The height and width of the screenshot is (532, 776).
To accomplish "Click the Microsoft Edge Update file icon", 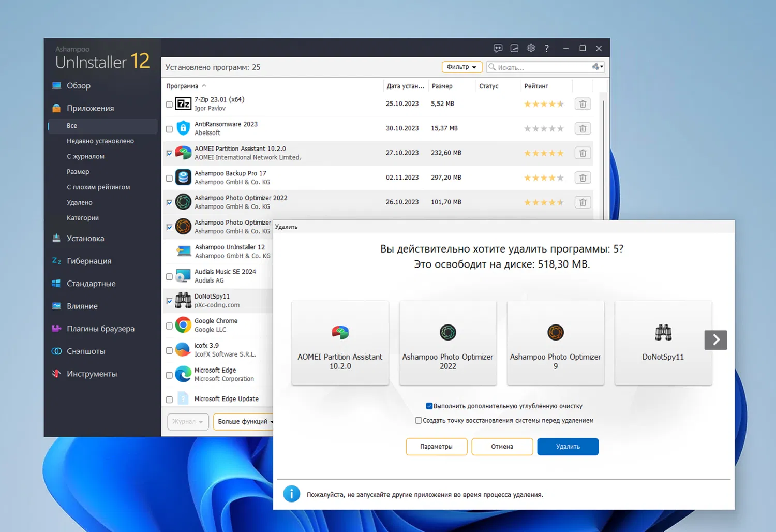I will (x=183, y=398).
